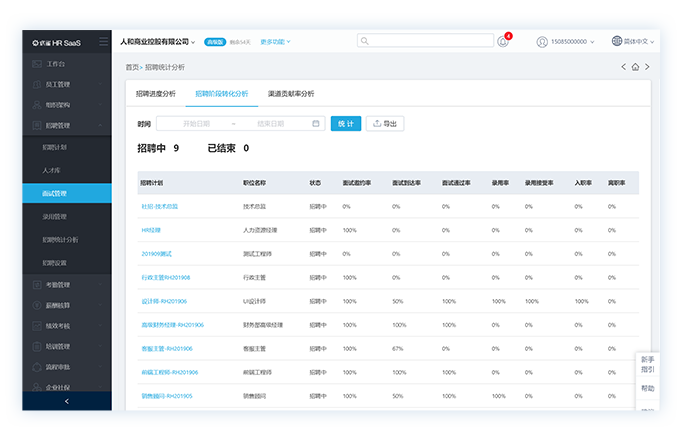
Task: Expand the 员工管理 sidebar chevron
Action: (100, 85)
